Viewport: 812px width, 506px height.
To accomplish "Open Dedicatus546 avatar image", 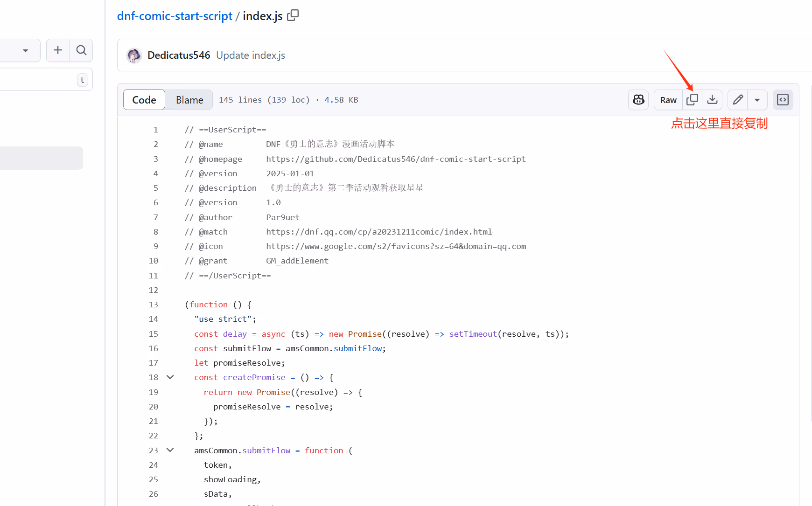I will 134,55.
